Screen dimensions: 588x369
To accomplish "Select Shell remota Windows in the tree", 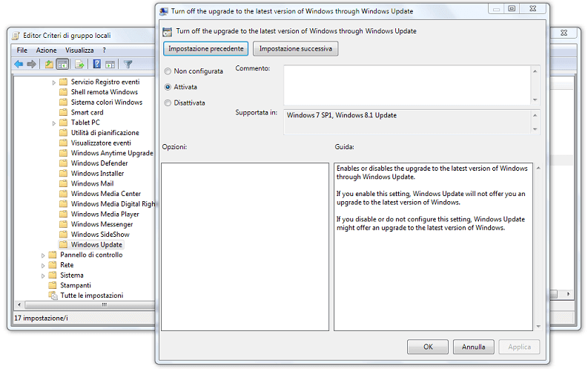I will [105, 92].
